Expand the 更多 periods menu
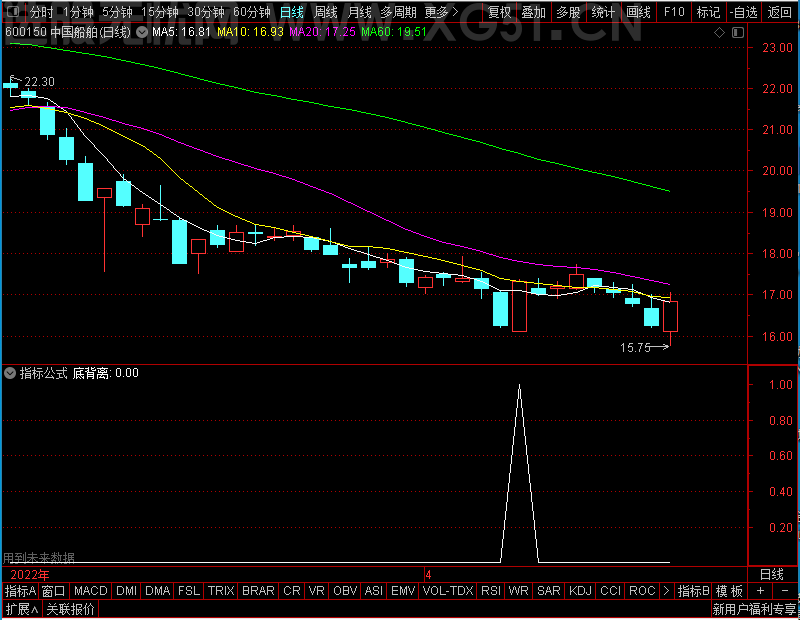Image resolution: width=800 pixels, height=620 pixels. tap(441, 12)
